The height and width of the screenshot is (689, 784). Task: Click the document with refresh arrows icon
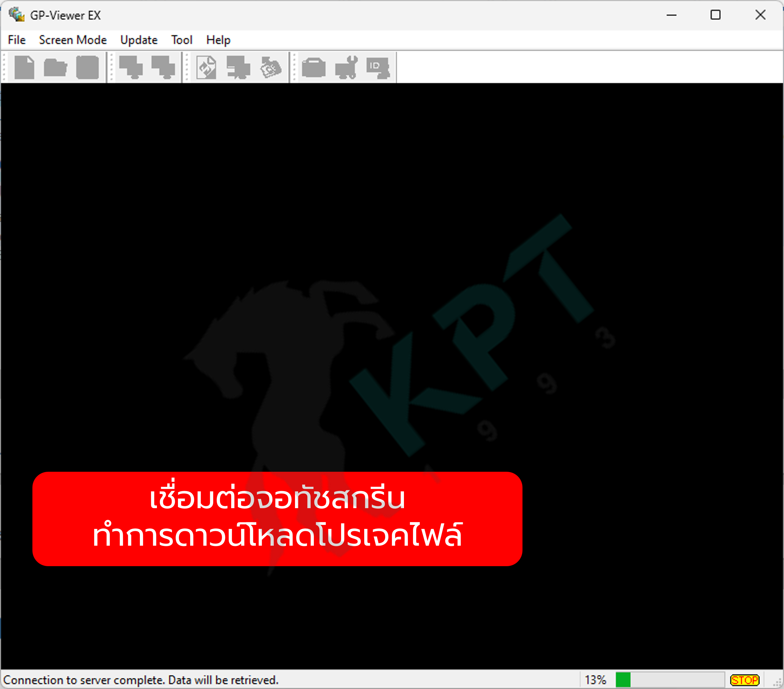pyautogui.click(x=206, y=67)
